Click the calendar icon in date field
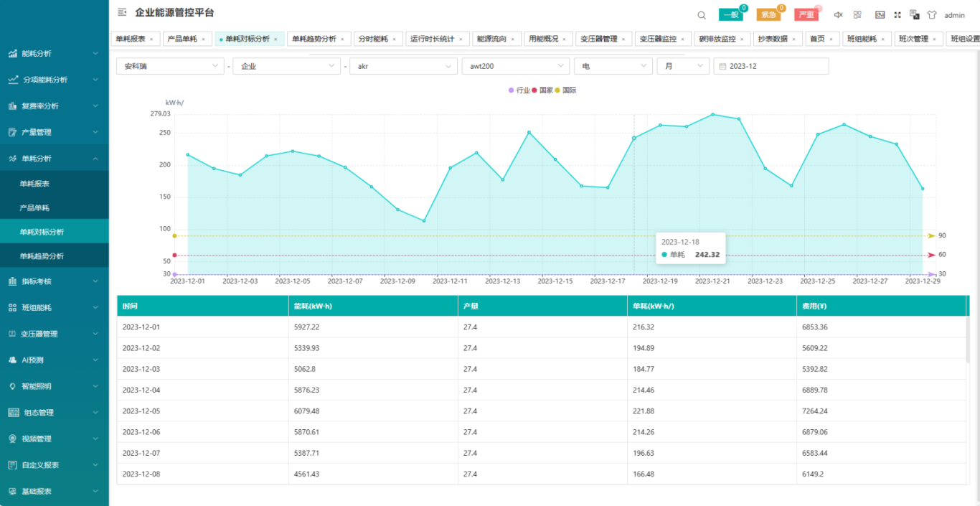Screen dimensions: 980x506 [723, 66]
